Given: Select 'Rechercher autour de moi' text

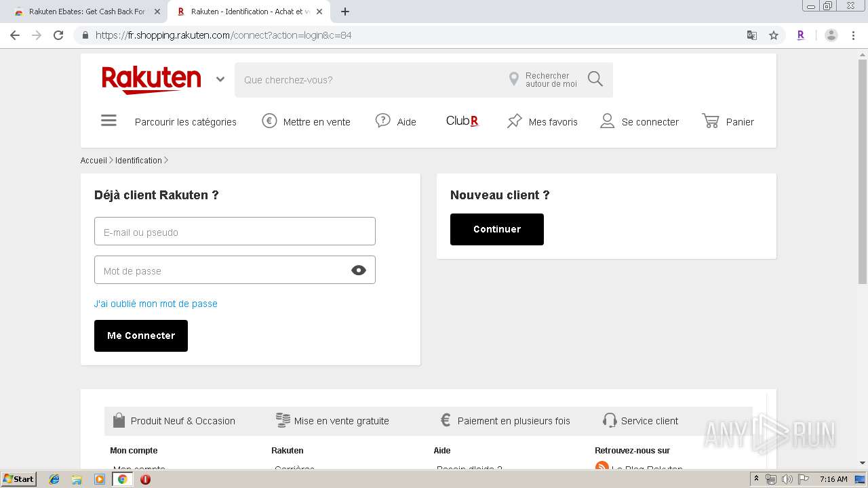Looking at the screenshot, I should (x=551, y=80).
